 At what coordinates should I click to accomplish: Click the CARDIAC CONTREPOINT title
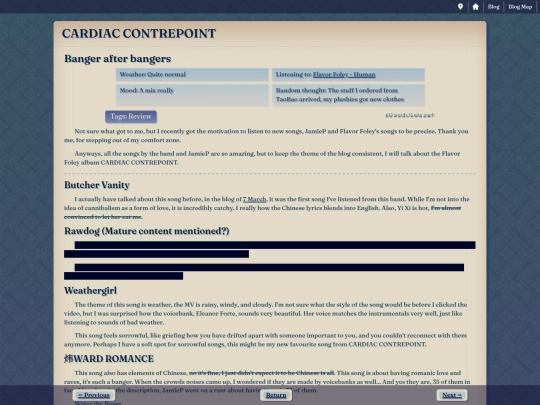pos(139,33)
